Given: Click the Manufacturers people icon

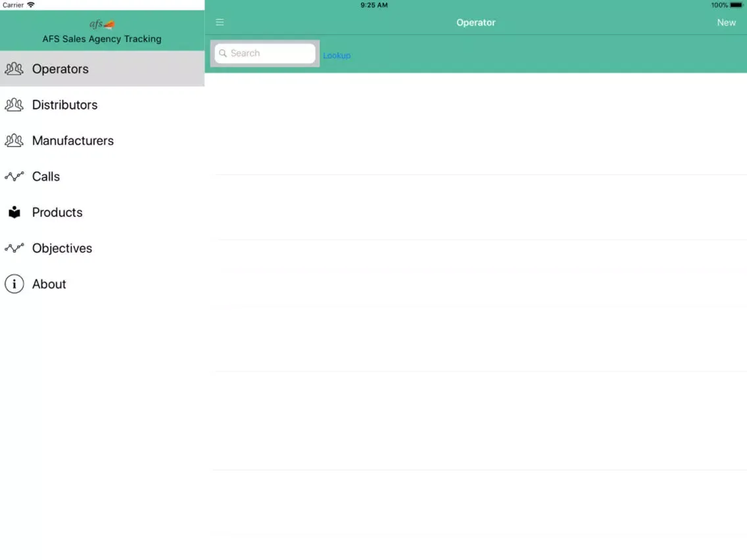Looking at the screenshot, I should [14, 141].
